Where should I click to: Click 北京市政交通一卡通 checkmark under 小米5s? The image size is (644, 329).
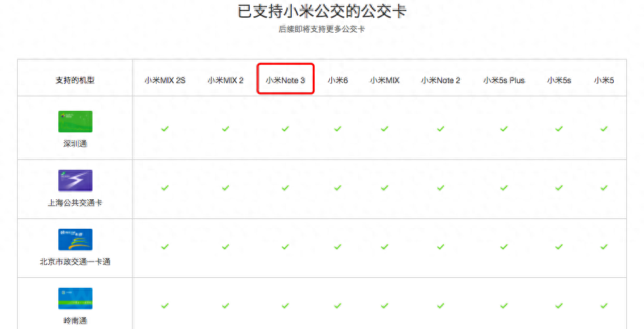[559, 247]
